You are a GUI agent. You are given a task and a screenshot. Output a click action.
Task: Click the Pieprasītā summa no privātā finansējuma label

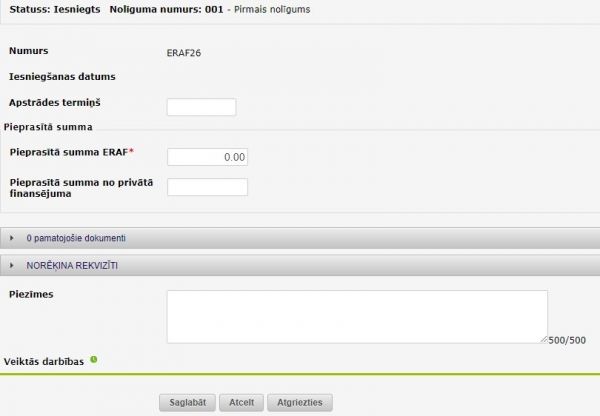[x=80, y=186]
